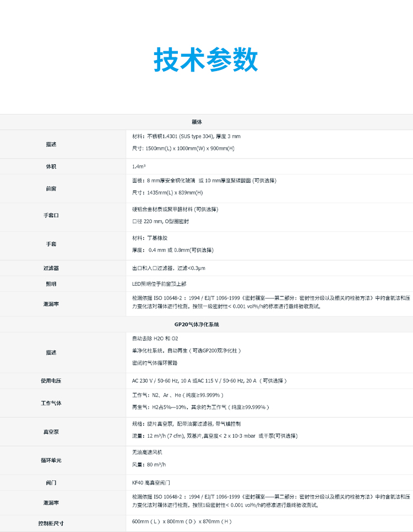The height and width of the screenshot is (532, 413).
Task: Select the 使用电压 row label
Action: click(51, 381)
